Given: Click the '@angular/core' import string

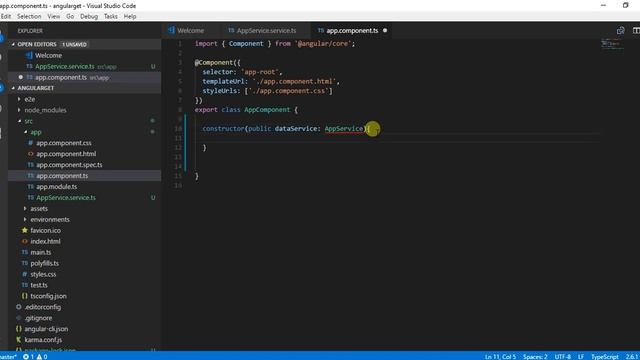Looking at the screenshot, I should click(322, 44).
